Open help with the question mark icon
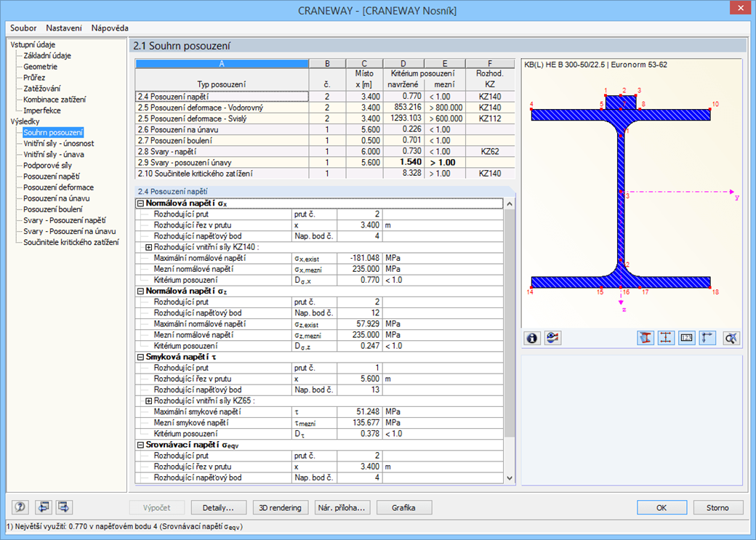The image size is (756, 540). 20,507
